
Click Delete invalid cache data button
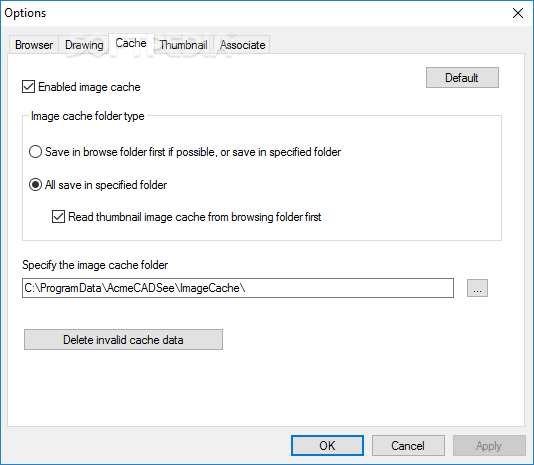tap(123, 340)
